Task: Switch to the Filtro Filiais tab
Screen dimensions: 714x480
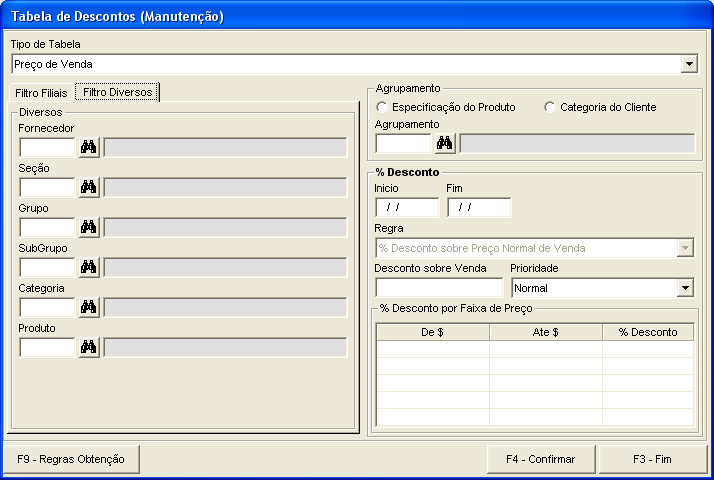Action: (41, 92)
